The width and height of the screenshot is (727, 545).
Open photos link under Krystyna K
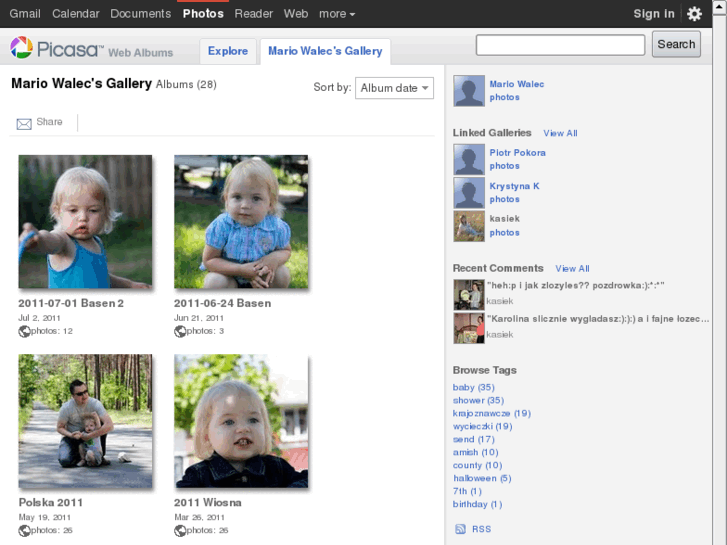pos(504,199)
